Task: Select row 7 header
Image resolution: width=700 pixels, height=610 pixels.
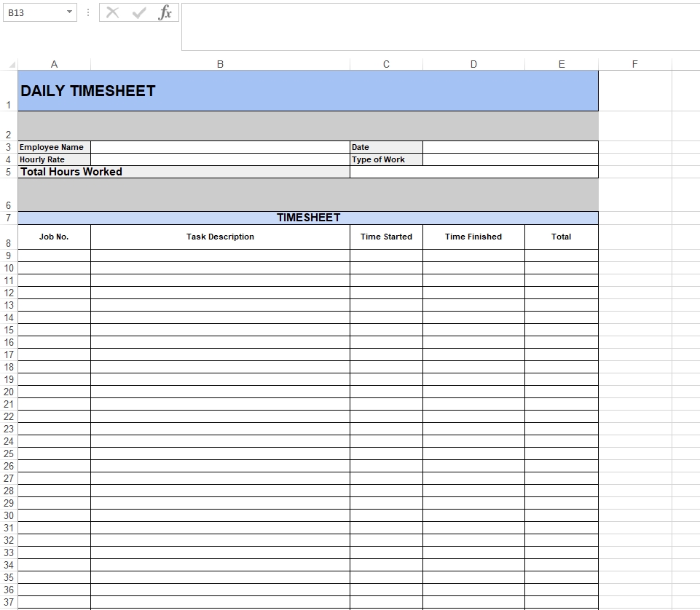Action: click(9, 218)
